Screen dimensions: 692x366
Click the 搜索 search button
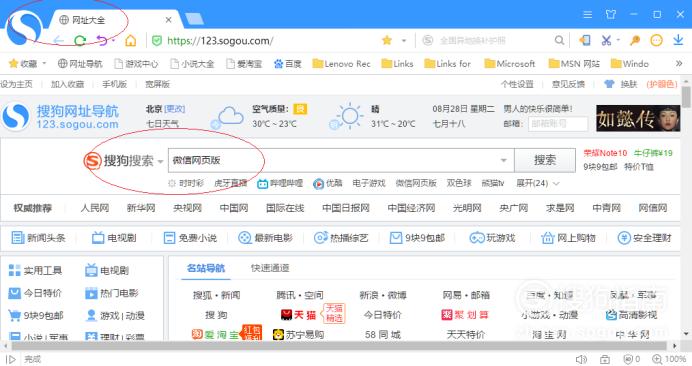click(x=545, y=160)
